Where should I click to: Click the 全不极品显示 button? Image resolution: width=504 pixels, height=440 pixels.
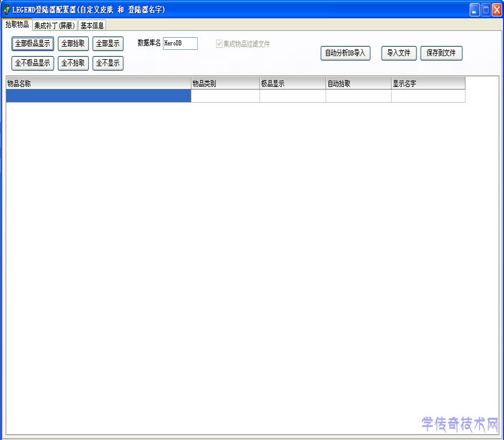pyautogui.click(x=33, y=63)
